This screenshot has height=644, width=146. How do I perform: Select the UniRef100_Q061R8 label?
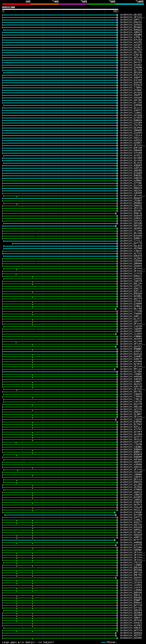click(x=131, y=98)
